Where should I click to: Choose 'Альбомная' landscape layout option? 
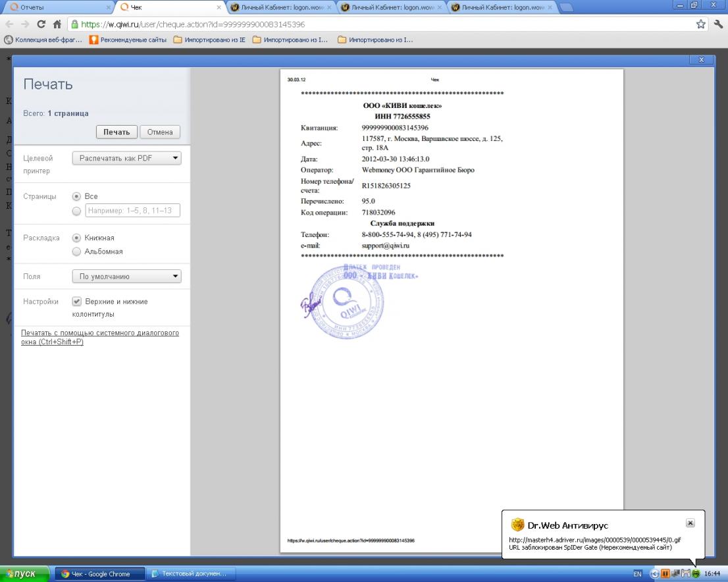[x=77, y=251]
